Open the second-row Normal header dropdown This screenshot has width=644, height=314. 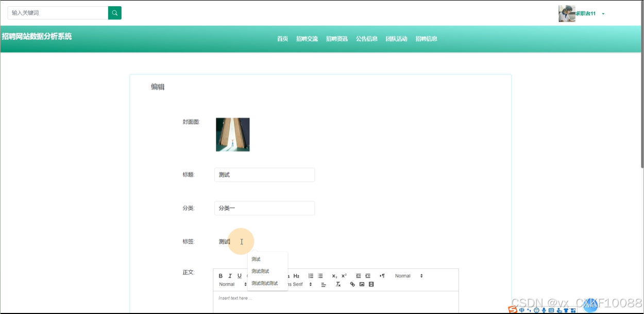(x=233, y=284)
